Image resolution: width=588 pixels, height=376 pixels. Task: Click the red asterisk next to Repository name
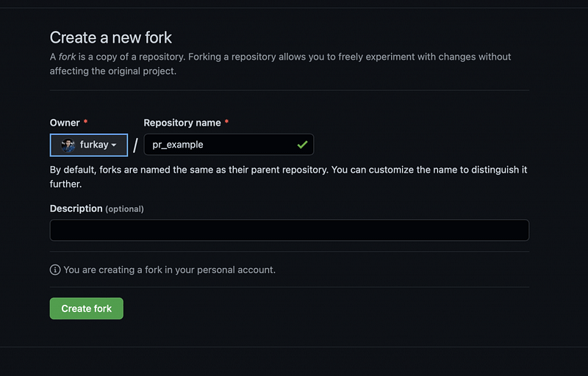226,122
